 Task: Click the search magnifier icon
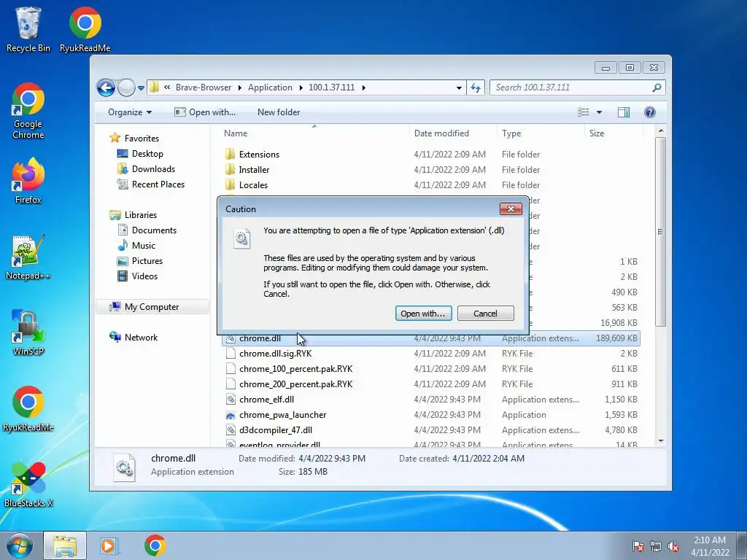coord(657,87)
